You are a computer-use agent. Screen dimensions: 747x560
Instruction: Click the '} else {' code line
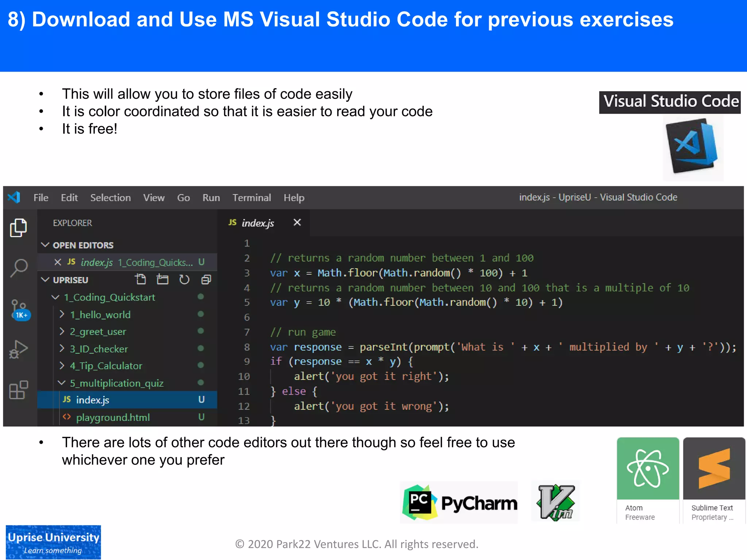click(294, 391)
